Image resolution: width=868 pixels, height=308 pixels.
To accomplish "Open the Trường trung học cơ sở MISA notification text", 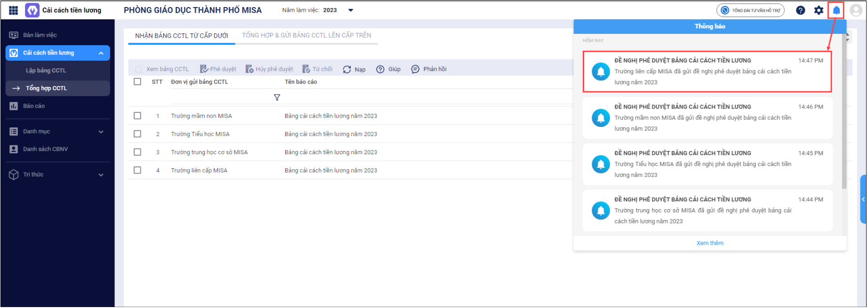I will tap(703, 216).
